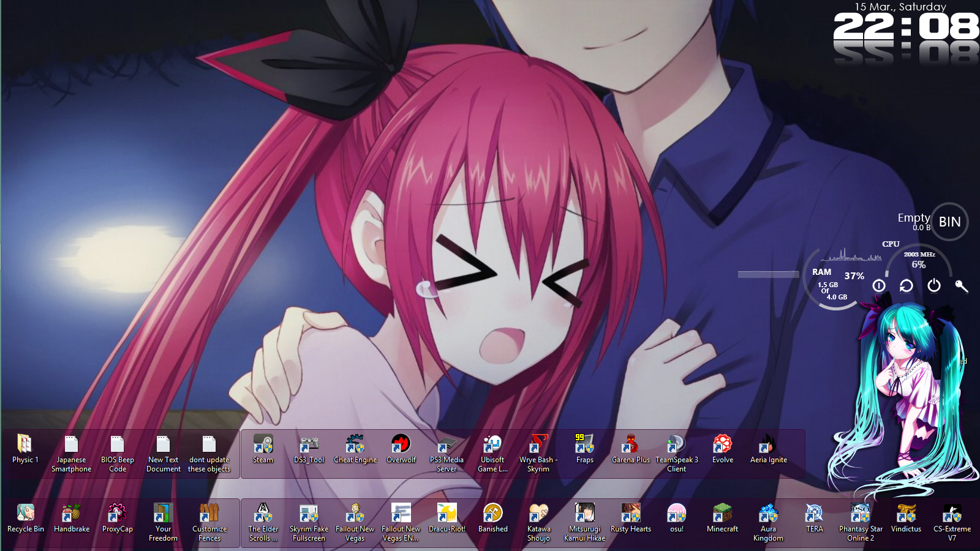Click the key icon beside the power buttons

961,285
